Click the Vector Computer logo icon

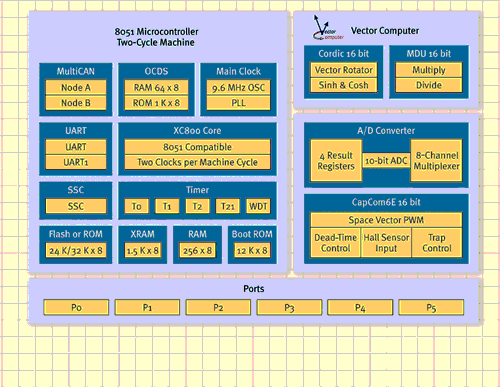(x=328, y=28)
